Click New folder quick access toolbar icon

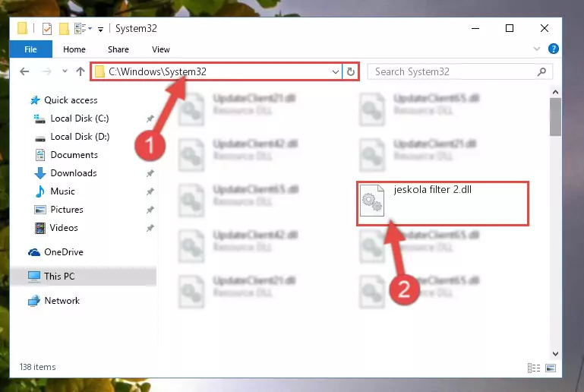point(64,28)
